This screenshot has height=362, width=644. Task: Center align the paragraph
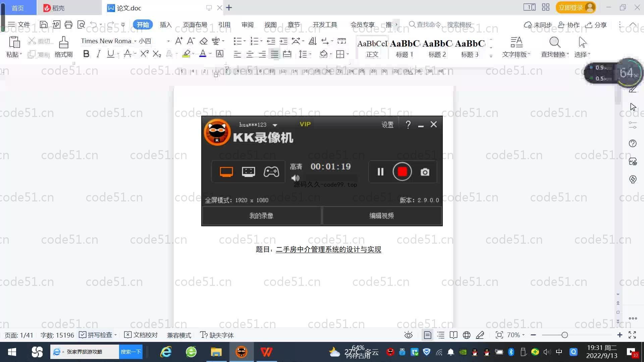[250, 54]
